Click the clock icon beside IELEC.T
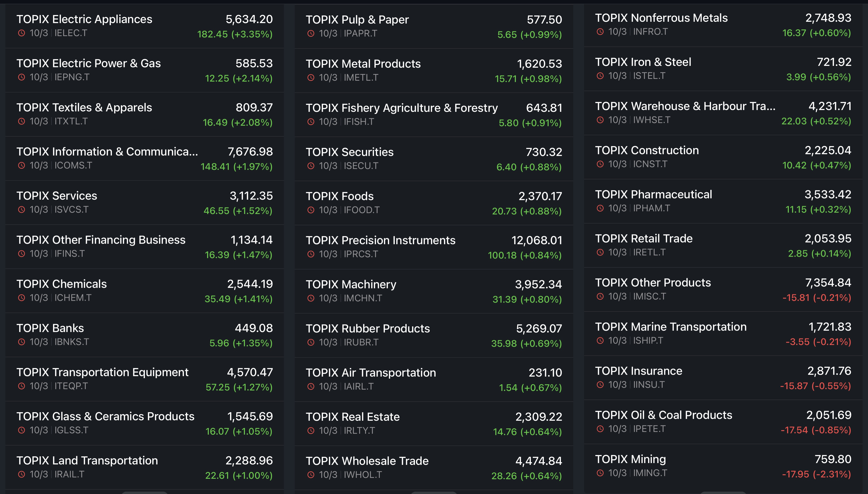The height and width of the screenshot is (494, 868). (21, 33)
